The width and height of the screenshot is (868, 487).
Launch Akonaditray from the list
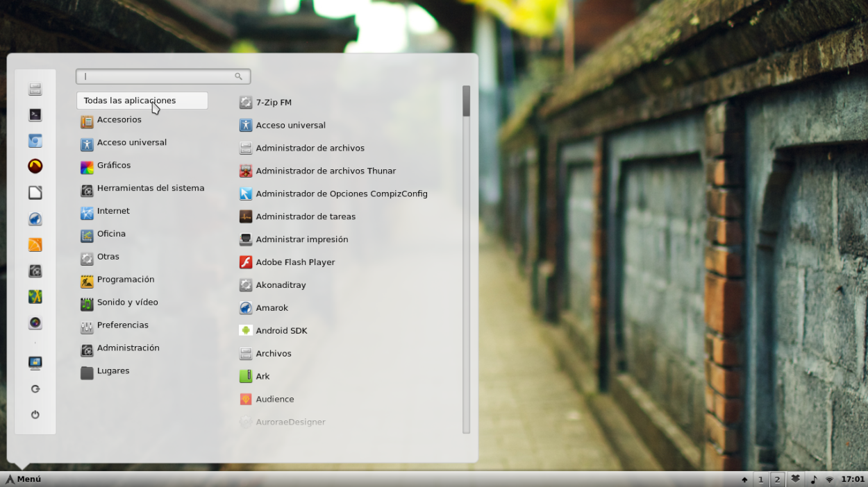(x=272, y=285)
